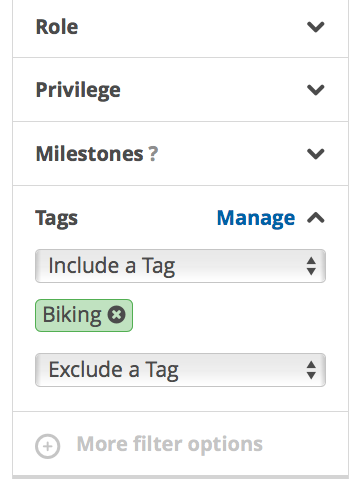This screenshot has width=360, height=493.
Task: Click the blank area of Role row
Action: (192, 27)
